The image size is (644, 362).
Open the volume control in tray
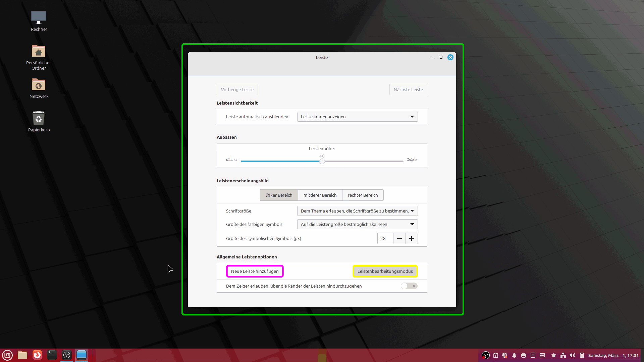click(573, 355)
